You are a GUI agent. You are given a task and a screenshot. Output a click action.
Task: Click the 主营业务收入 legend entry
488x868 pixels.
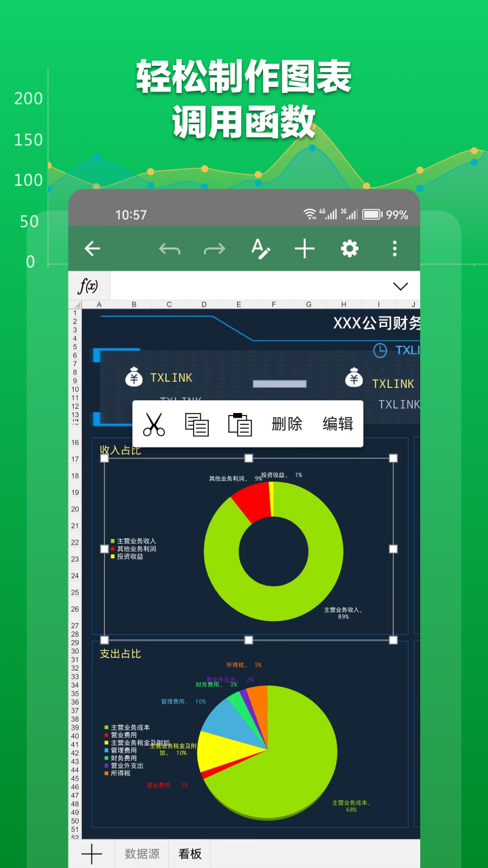134,541
